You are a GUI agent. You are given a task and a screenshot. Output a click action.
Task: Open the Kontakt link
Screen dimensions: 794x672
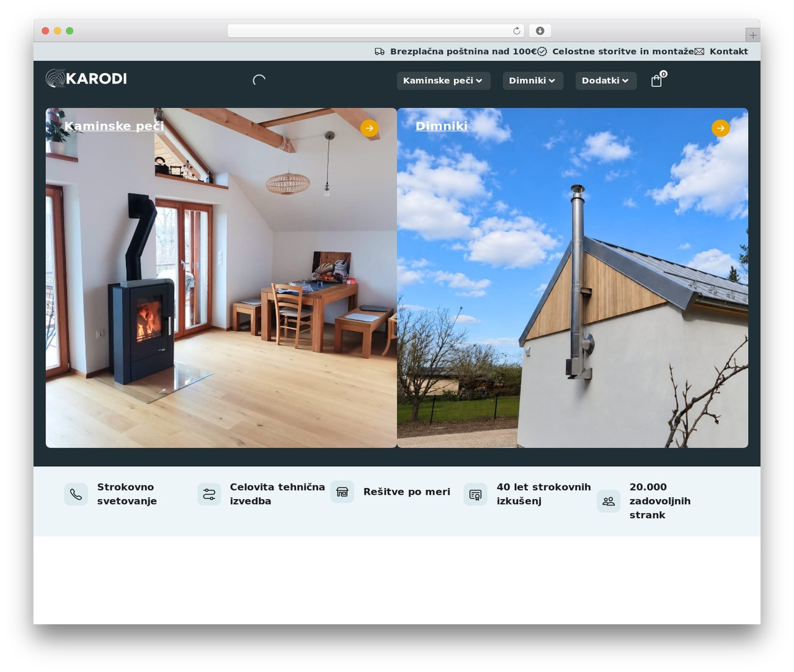pyautogui.click(x=729, y=51)
